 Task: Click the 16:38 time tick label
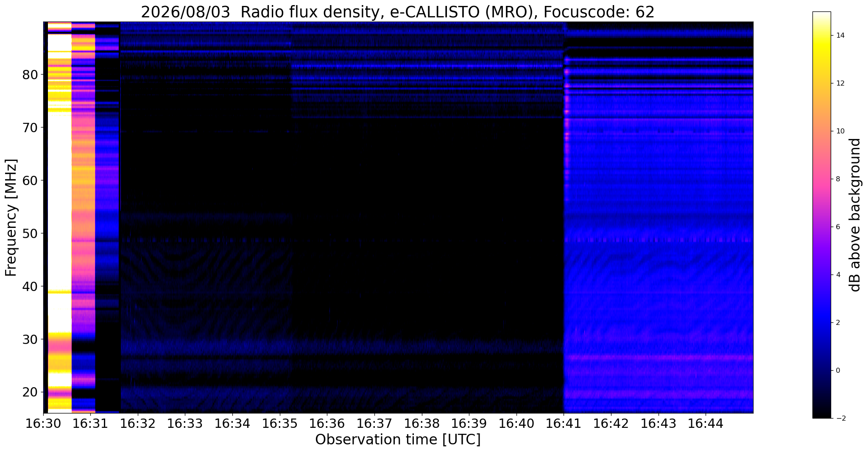tap(421, 424)
